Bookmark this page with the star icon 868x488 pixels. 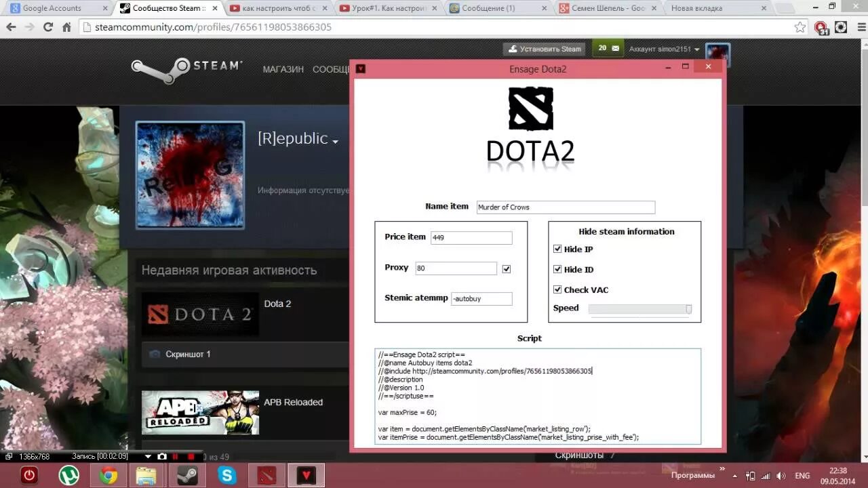tap(800, 27)
